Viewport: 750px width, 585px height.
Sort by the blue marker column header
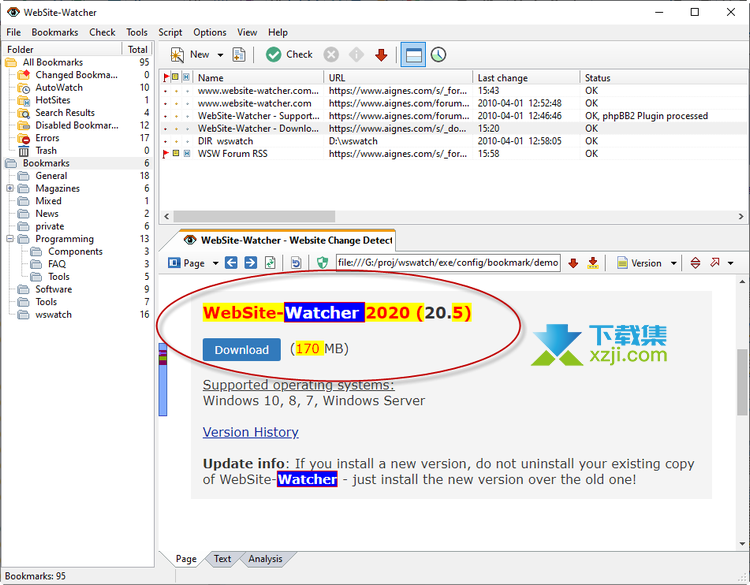[x=186, y=77]
